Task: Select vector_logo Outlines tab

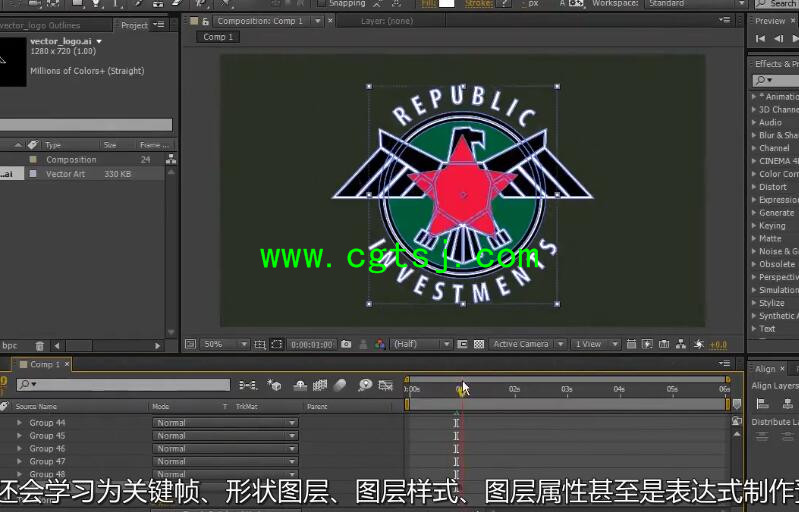Action: tap(40, 25)
